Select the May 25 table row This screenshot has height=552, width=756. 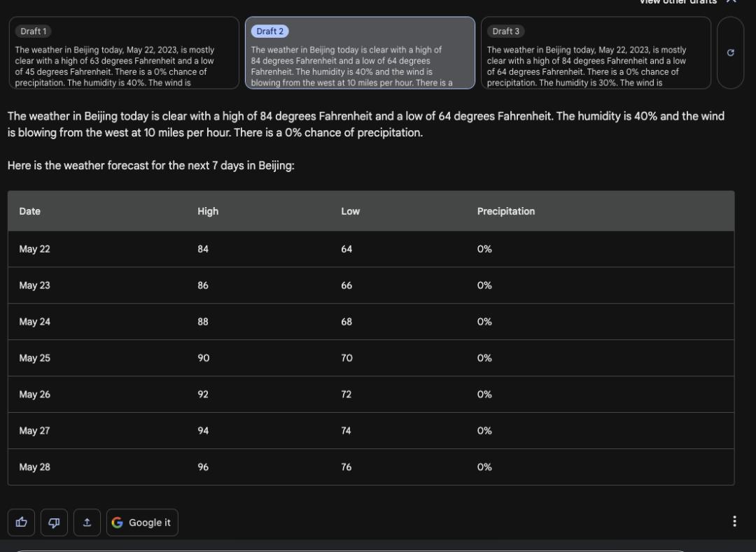tap(371, 358)
